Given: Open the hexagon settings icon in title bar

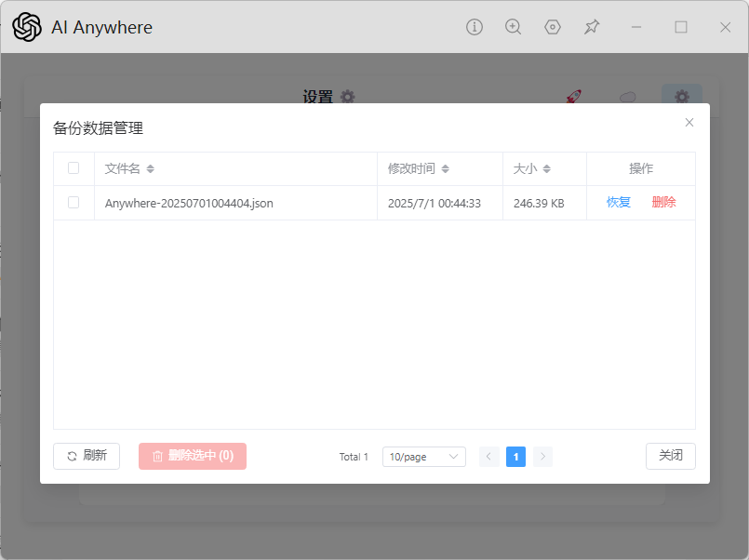Looking at the screenshot, I should coord(552,27).
